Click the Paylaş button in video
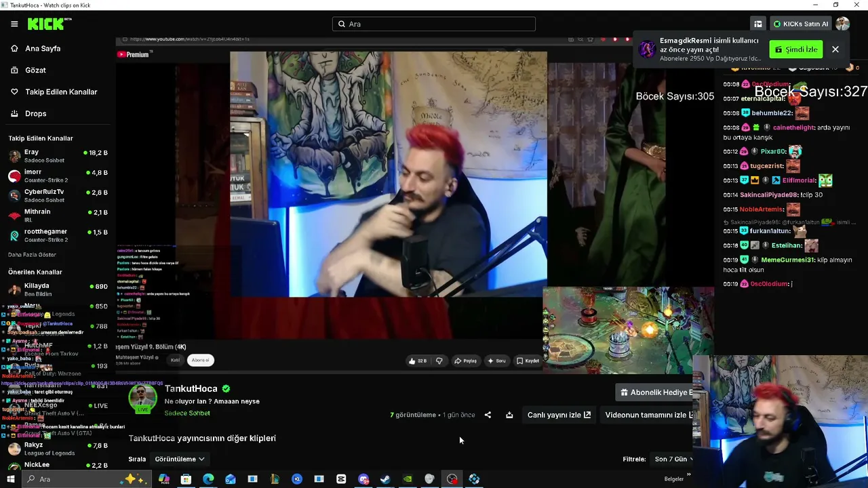Viewport: 868px width, 488px height. 465,361
